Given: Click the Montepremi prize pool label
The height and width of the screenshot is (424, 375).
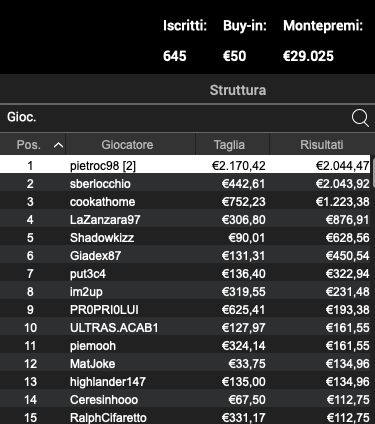Looking at the screenshot, I should 323,26.
